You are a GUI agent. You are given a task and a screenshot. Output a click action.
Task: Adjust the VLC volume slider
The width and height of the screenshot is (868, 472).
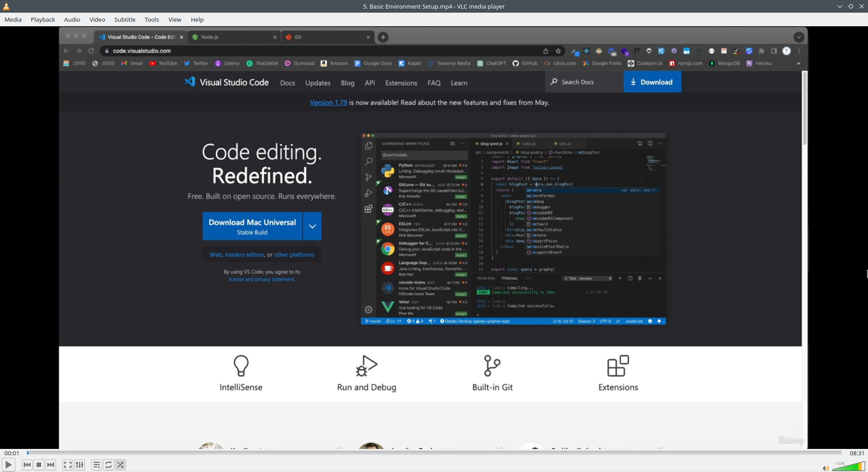[x=849, y=467]
